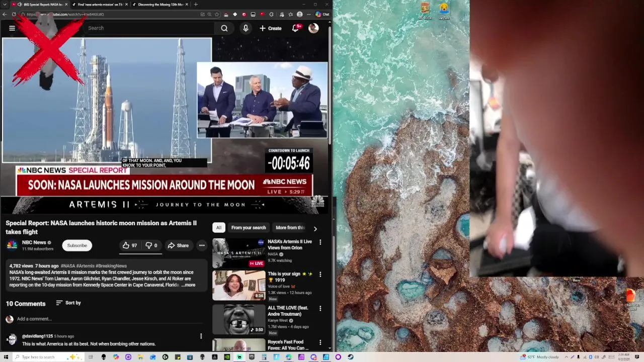Share the Artemis II video
This screenshot has height=362, width=644.
(178, 245)
